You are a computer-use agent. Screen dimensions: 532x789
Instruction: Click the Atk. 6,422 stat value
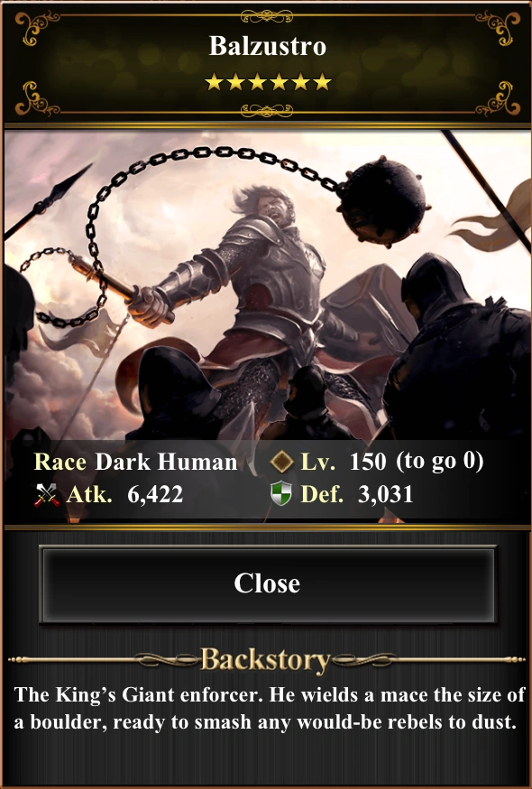pos(124,495)
